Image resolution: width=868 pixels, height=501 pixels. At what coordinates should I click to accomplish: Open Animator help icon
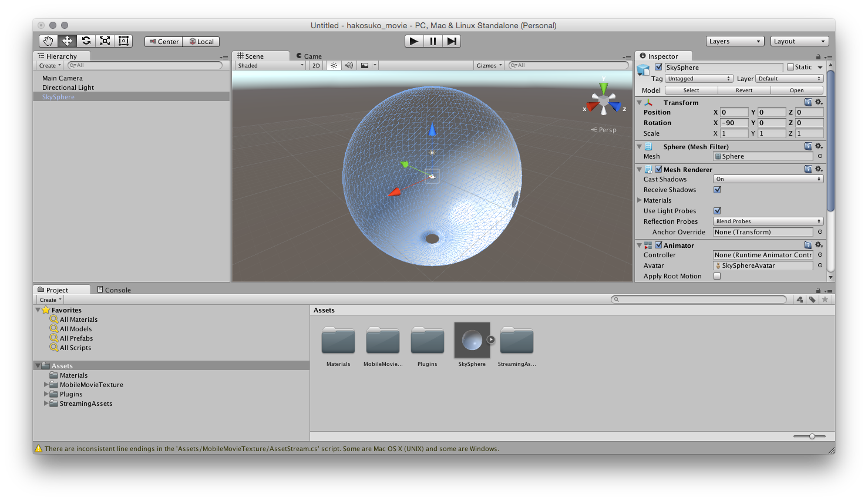click(809, 245)
